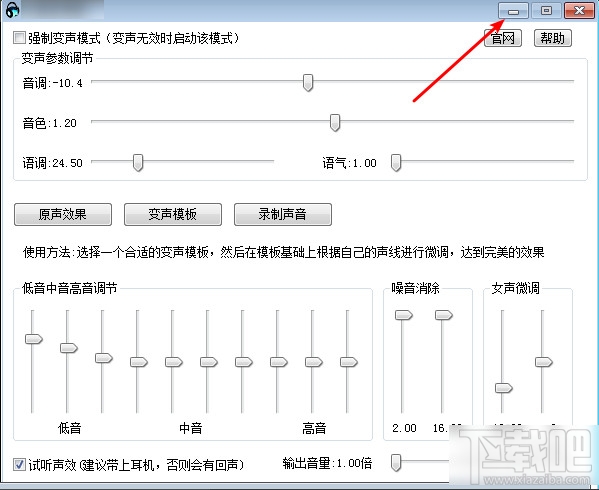Click the second equalizer slider above 低音

tap(69, 348)
